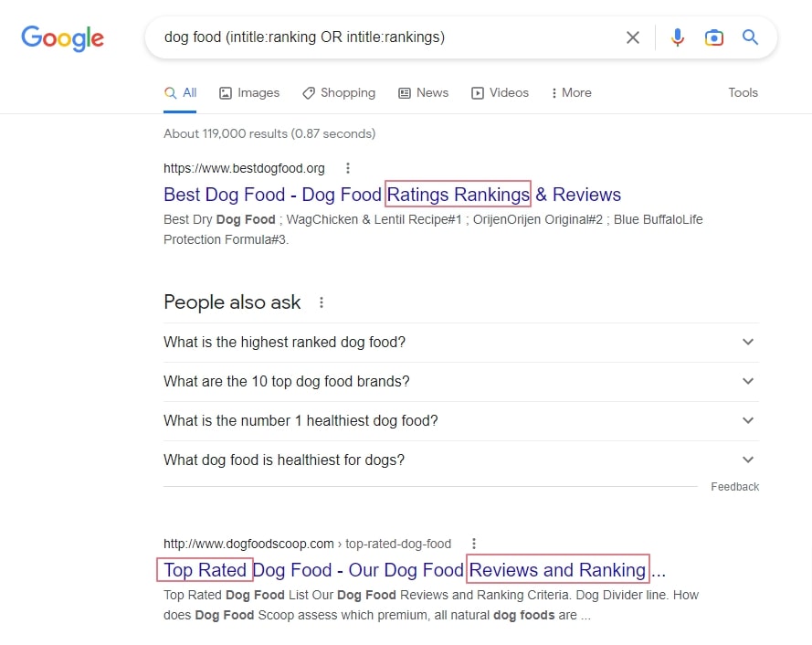
Task: Click the Feedback link
Action: tap(734, 487)
